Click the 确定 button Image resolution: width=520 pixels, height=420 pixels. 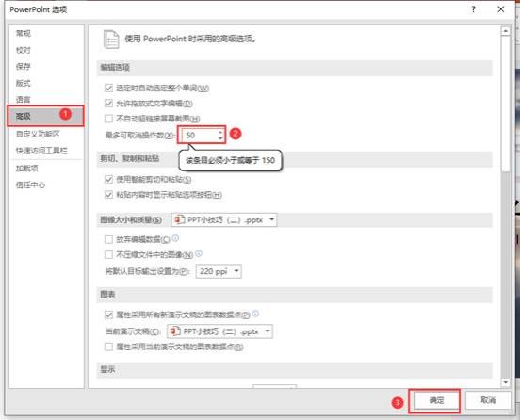click(436, 400)
